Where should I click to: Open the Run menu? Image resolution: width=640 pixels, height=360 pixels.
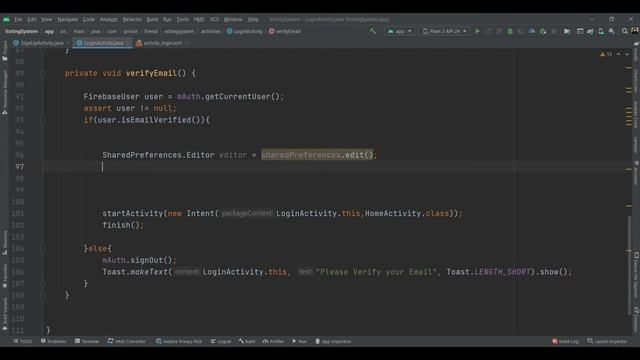coord(167,19)
